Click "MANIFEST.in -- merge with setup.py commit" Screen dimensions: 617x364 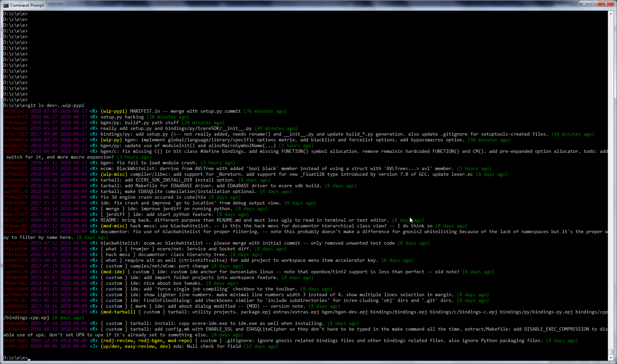[x=186, y=111]
